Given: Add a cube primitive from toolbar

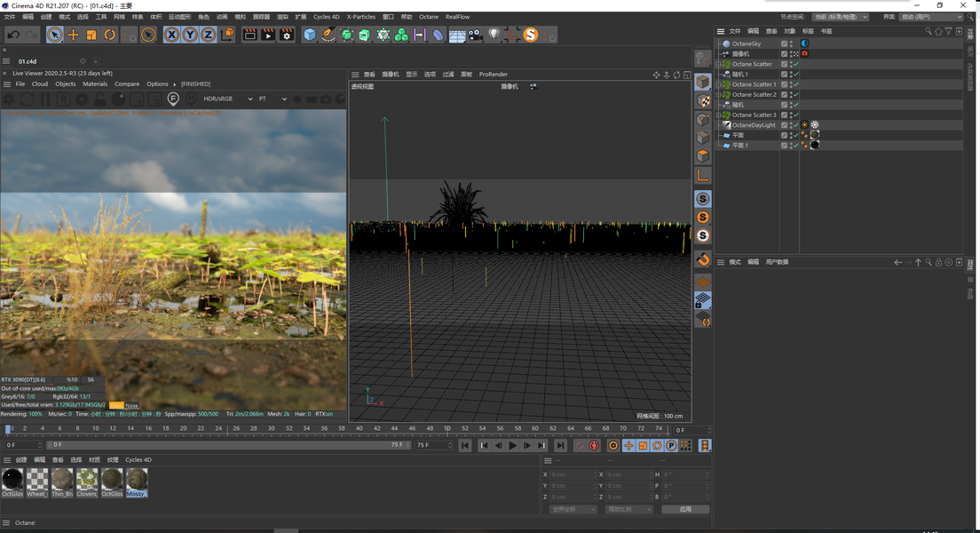Looking at the screenshot, I should [310, 35].
